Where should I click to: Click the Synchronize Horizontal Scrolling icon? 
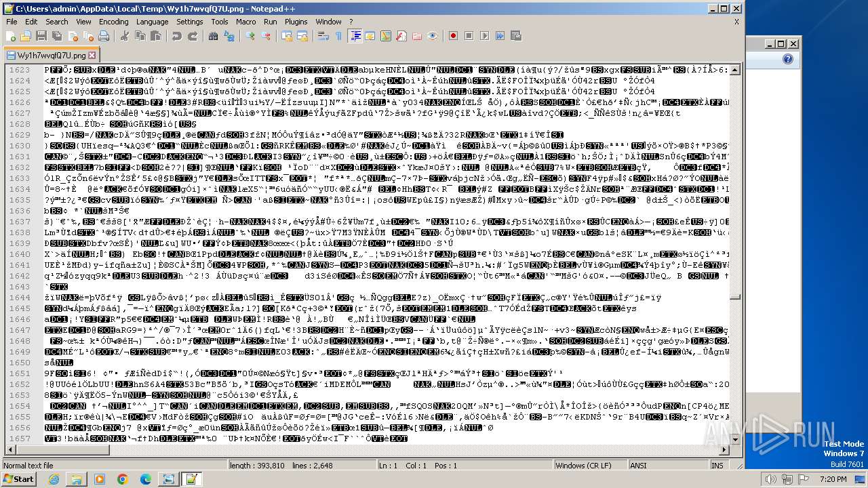(x=301, y=36)
